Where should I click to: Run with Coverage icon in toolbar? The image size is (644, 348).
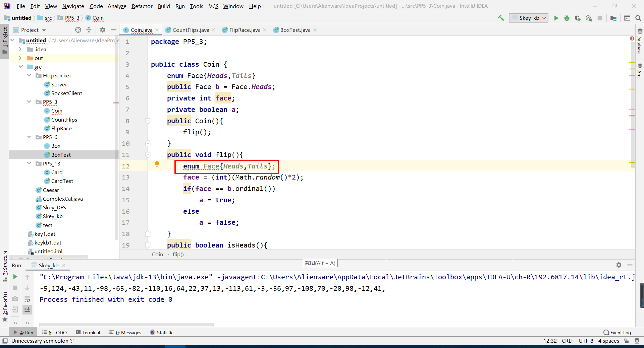[x=578, y=18]
